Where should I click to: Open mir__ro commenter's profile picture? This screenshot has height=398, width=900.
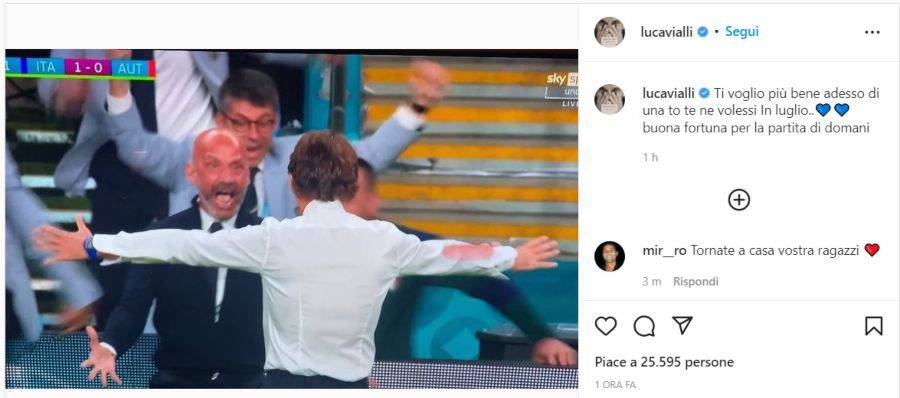coord(610,256)
